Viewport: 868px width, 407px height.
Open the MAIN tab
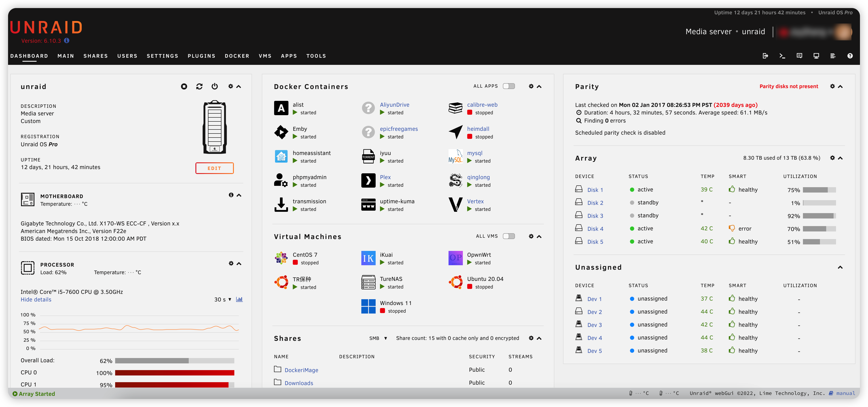point(66,56)
